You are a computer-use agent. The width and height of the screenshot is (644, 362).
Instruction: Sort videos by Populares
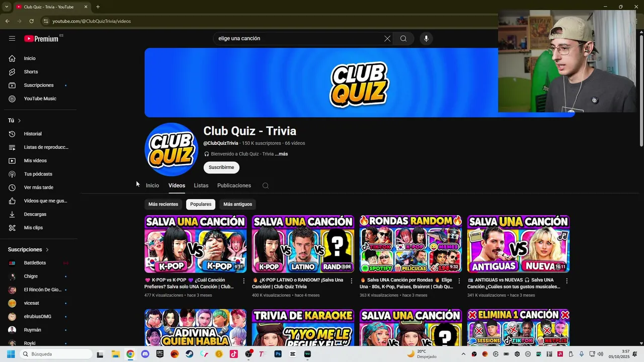[201, 204]
